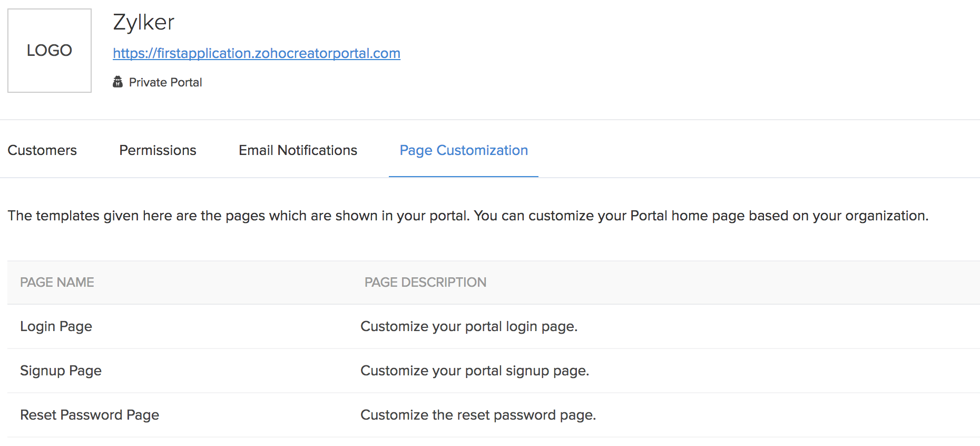Open the Permissions tab
Image resolution: width=980 pixels, height=446 pixels.
point(158,150)
